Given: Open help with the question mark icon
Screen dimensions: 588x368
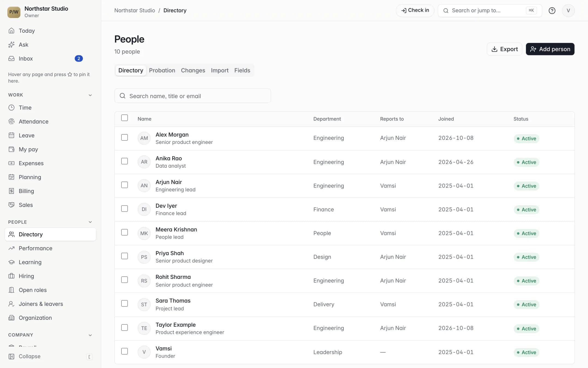Looking at the screenshot, I should click(552, 11).
